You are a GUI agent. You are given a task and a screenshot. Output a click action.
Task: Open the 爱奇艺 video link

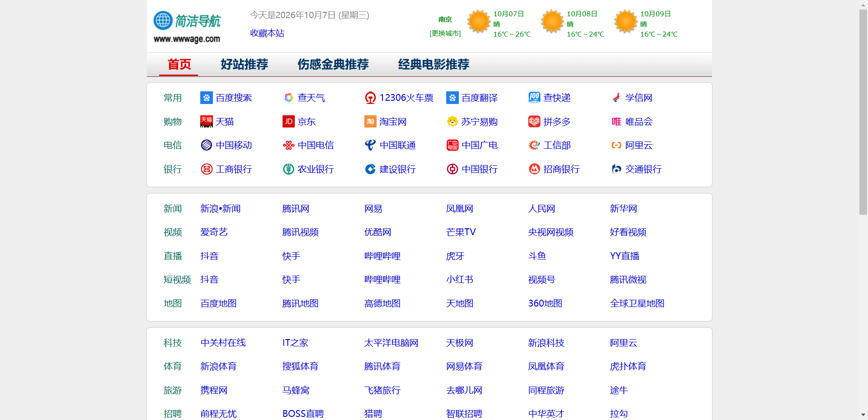[x=214, y=232]
